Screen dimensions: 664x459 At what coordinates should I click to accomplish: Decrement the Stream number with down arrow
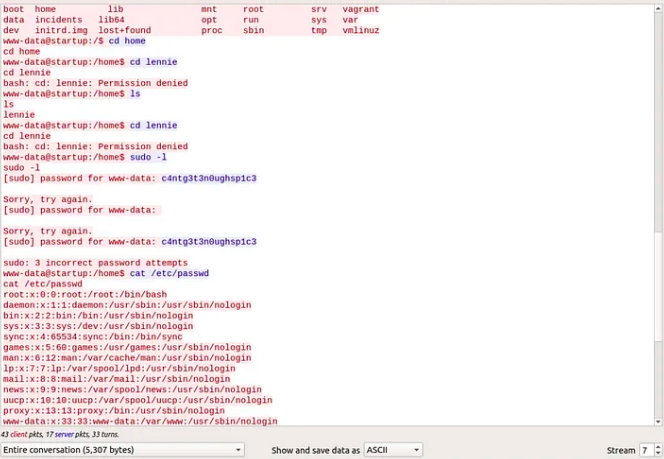(658, 453)
